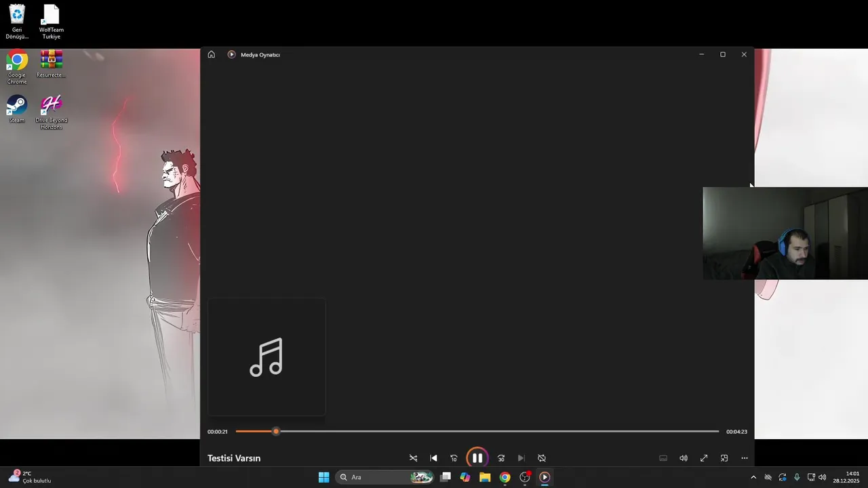Image resolution: width=868 pixels, height=488 pixels.
Task: Click song title Testisi Varsın
Action: click(234, 458)
